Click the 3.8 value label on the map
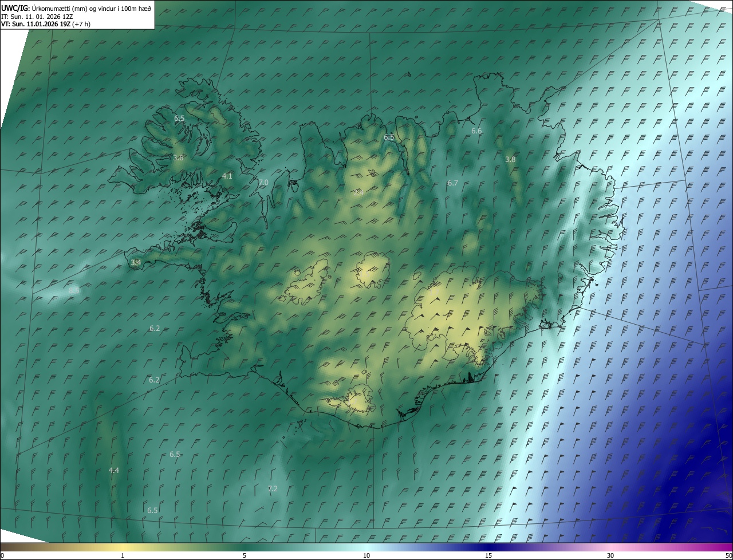733x560 pixels. pos(510,159)
